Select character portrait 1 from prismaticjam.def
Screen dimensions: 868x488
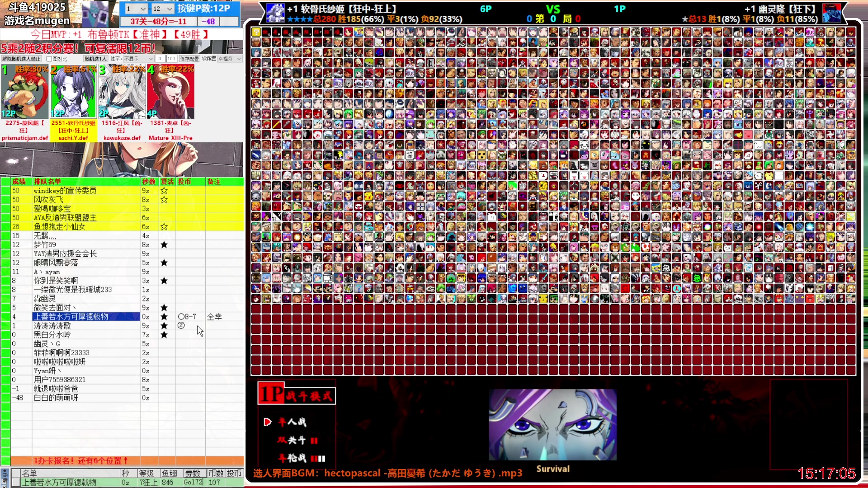pyautogui.click(x=25, y=92)
